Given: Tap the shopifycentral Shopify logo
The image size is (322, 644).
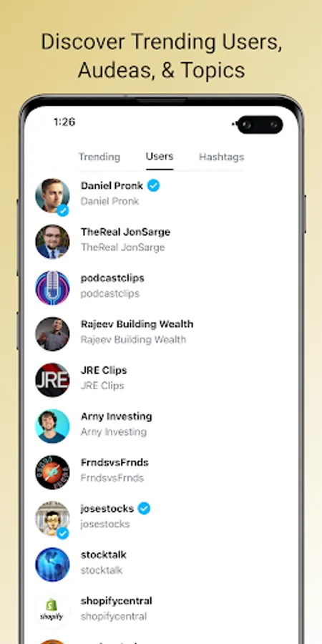Looking at the screenshot, I should [52, 611].
